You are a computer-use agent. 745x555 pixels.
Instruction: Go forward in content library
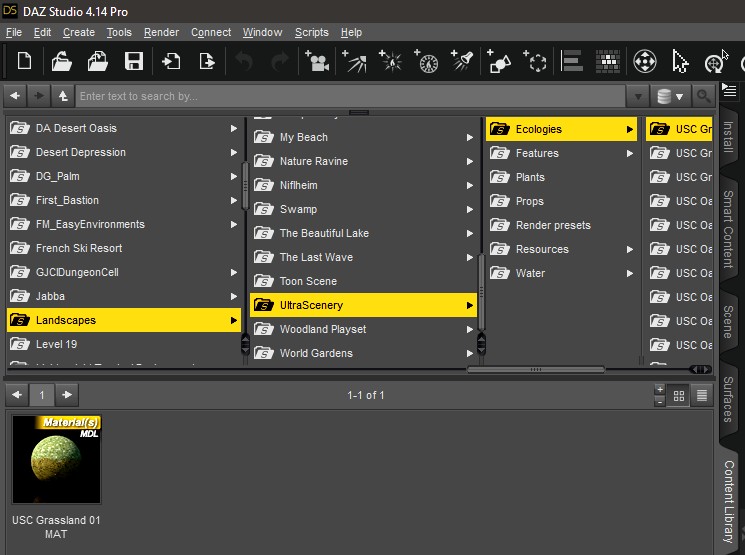(39, 96)
